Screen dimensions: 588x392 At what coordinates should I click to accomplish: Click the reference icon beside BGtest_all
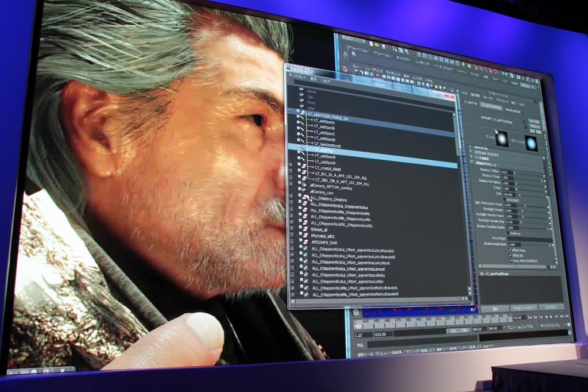point(305,229)
